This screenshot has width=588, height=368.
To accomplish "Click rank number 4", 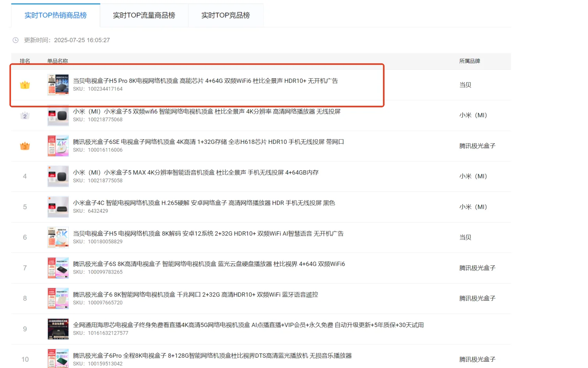I will coord(25,177).
